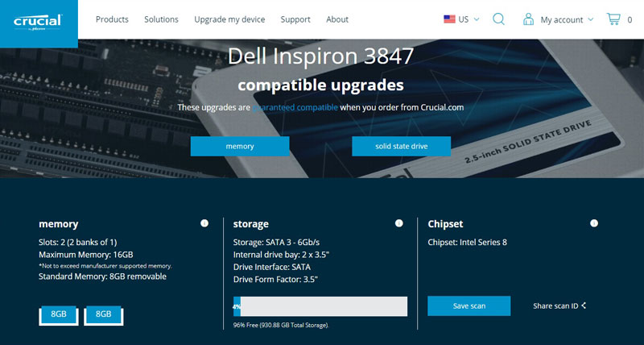The height and width of the screenshot is (345, 644).
Task: Follow the guaranteed compatible link
Action: tap(295, 107)
